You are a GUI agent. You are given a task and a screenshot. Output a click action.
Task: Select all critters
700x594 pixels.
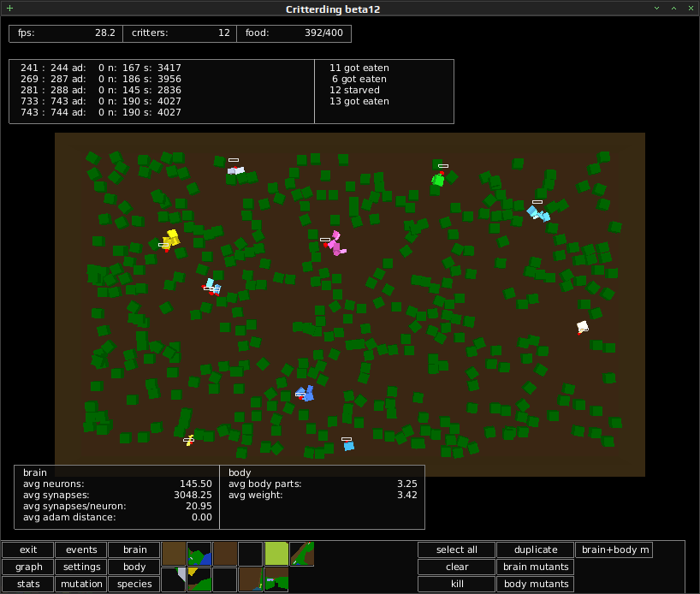(x=457, y=549)
